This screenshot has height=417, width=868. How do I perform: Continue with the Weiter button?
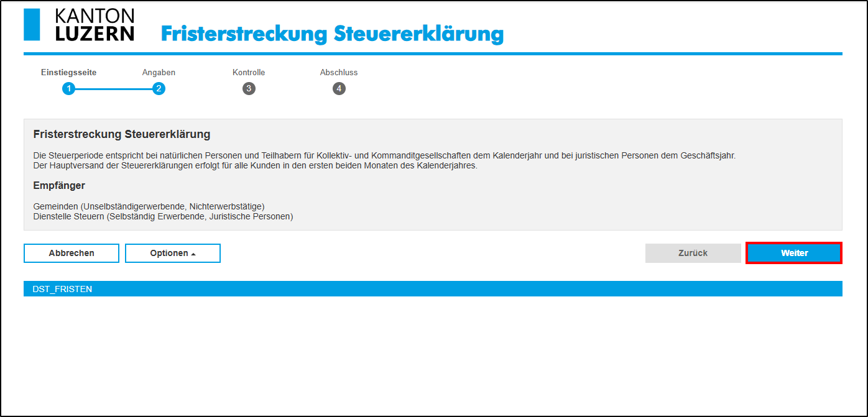point(794,254)
